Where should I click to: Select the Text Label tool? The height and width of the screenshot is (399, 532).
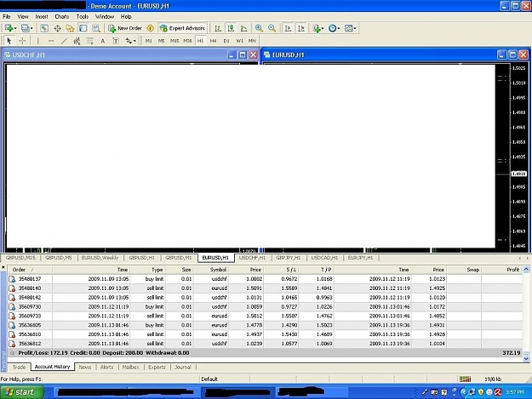point(116,41)
